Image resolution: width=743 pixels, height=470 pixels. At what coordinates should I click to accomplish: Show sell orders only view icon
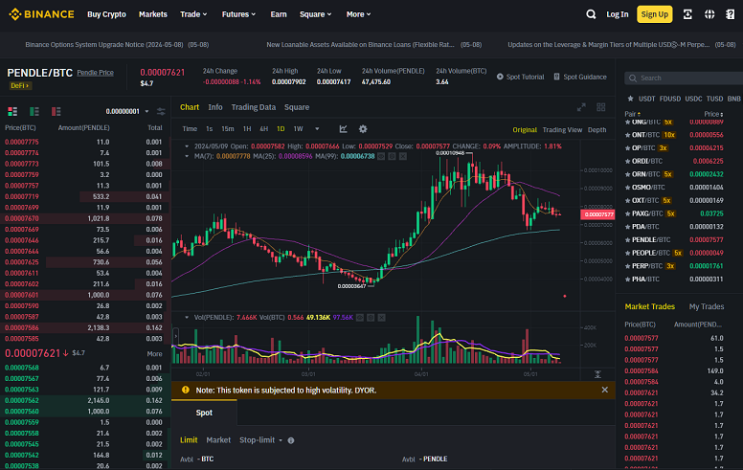[x=56, y=111]
